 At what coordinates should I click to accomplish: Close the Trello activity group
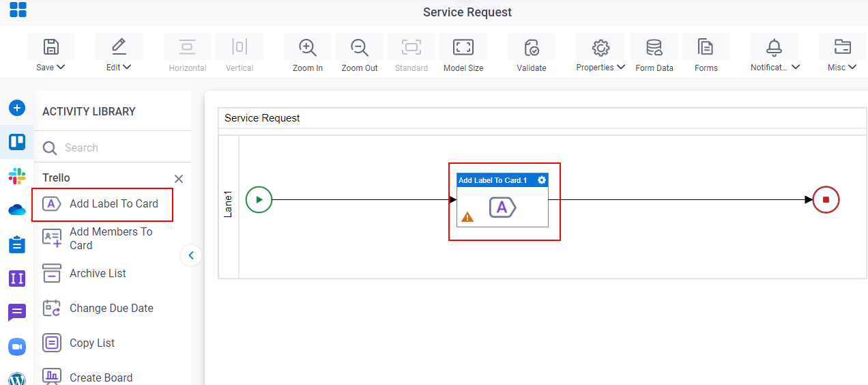(179, 178)
